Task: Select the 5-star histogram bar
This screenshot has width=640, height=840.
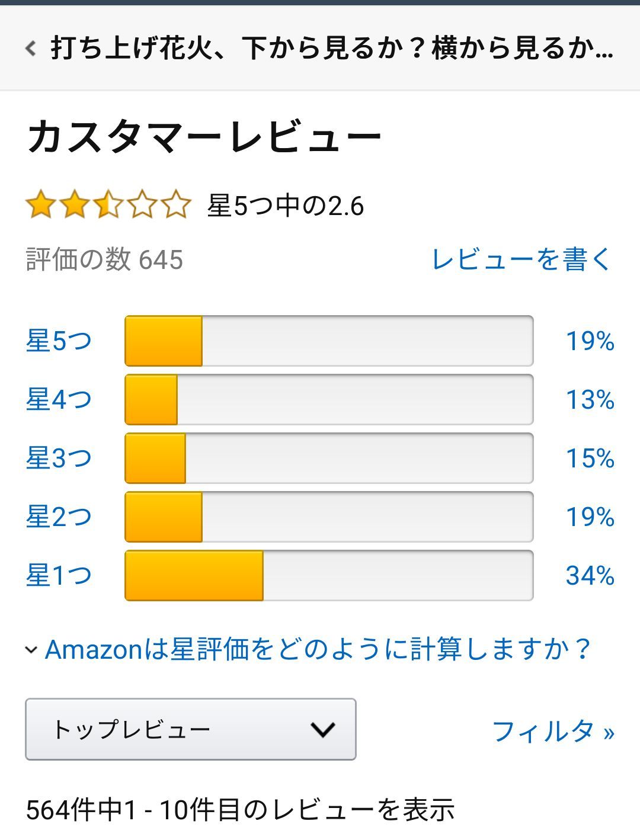Action: click(x=329, y=341)
